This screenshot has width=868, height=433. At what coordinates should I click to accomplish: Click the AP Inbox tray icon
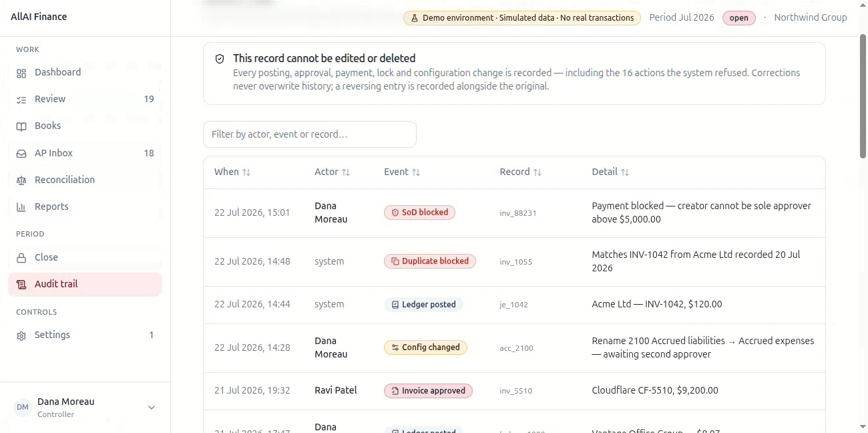21,154
